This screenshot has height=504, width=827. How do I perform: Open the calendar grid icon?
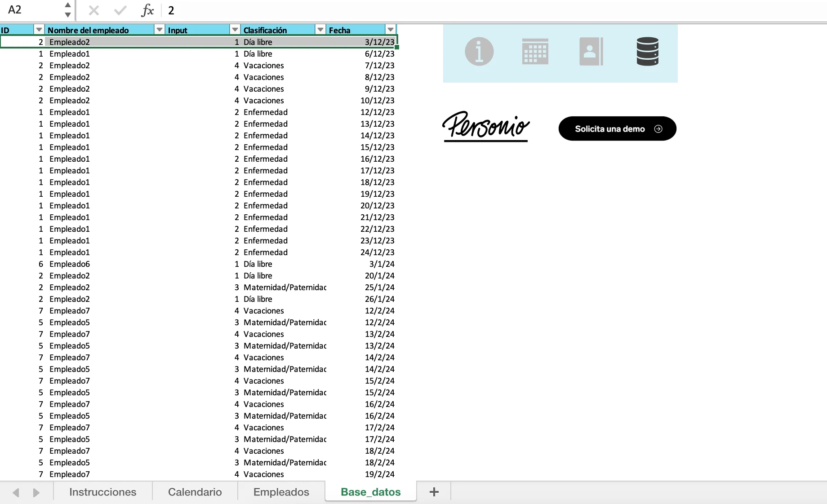pyautogui.click(x=535, y=51)
